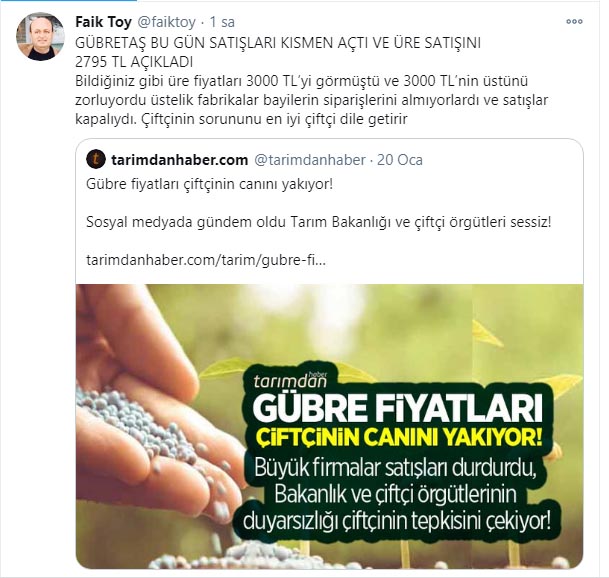
Task: Click the tarimdanhaber.com round logo avatar
Action: (x=96, y=160)
